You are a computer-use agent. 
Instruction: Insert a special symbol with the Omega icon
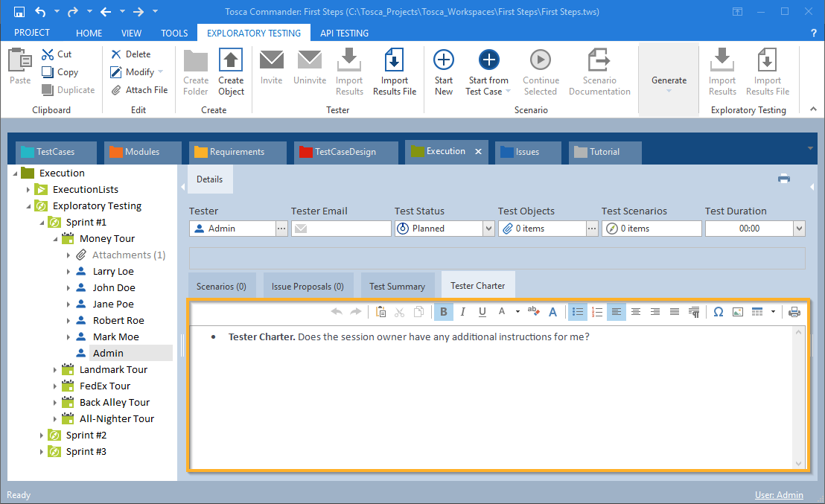[718, 312]
